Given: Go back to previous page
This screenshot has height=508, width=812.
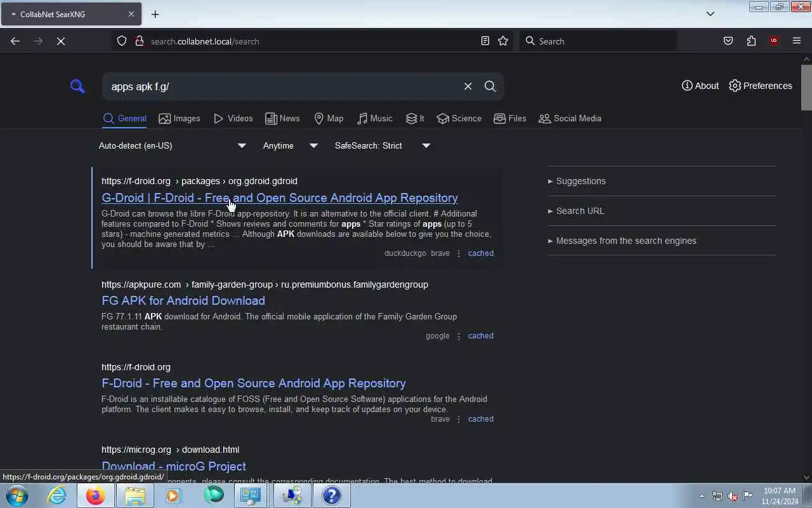Looking at the screenshot, I should [15, 41].
